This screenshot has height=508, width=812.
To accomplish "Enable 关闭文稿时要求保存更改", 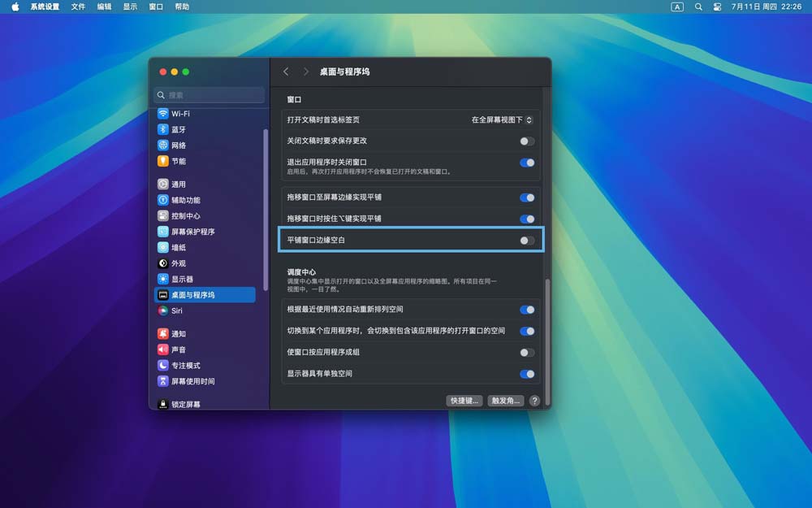I will [x=528, y=140].
